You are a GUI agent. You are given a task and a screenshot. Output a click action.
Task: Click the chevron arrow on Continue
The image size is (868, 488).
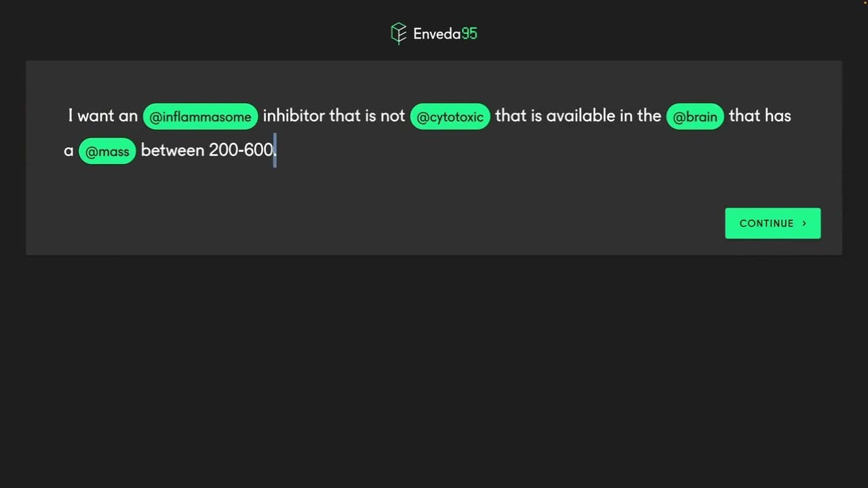804,223
